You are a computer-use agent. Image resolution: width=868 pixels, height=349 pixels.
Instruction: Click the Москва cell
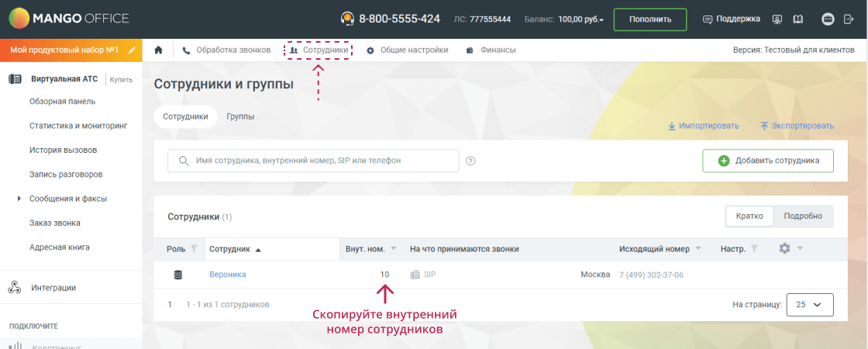[595, 275]
